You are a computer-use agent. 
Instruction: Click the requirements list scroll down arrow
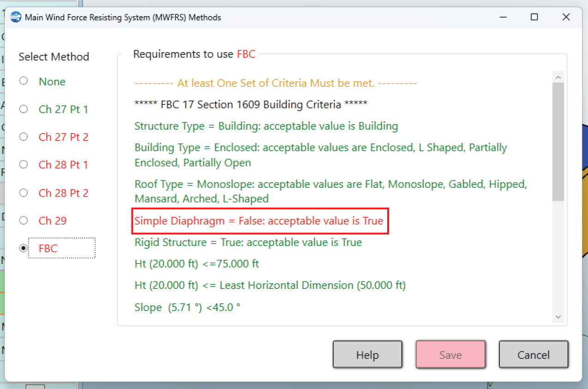click(x=558, y=317)
